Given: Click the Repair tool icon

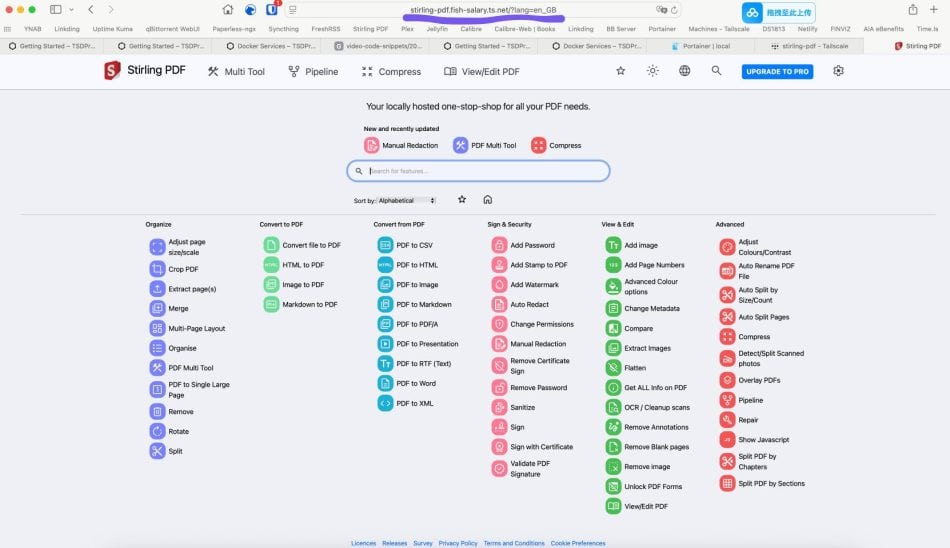Looking at the screenshot, I should pos(727,419).
